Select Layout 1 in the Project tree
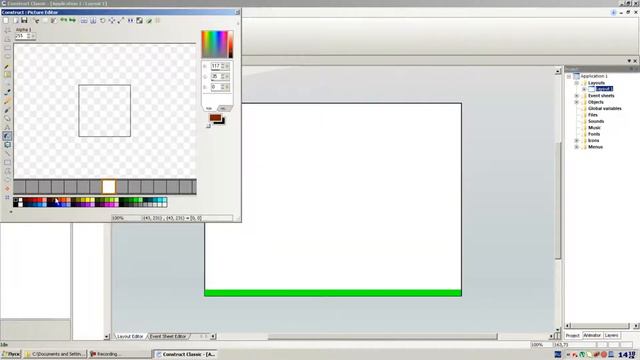The height and width of the screenshot is (360, 640). click(x=604, y=89)
